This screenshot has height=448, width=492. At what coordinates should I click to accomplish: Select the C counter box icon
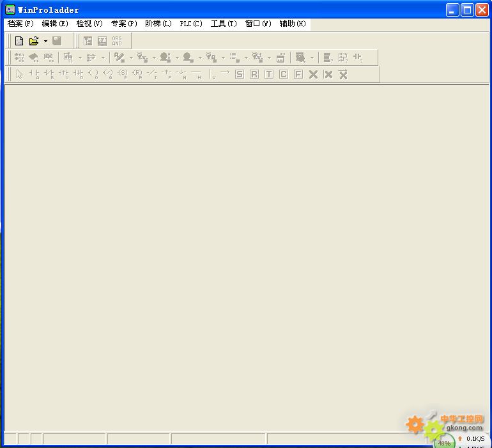[283, 74]
